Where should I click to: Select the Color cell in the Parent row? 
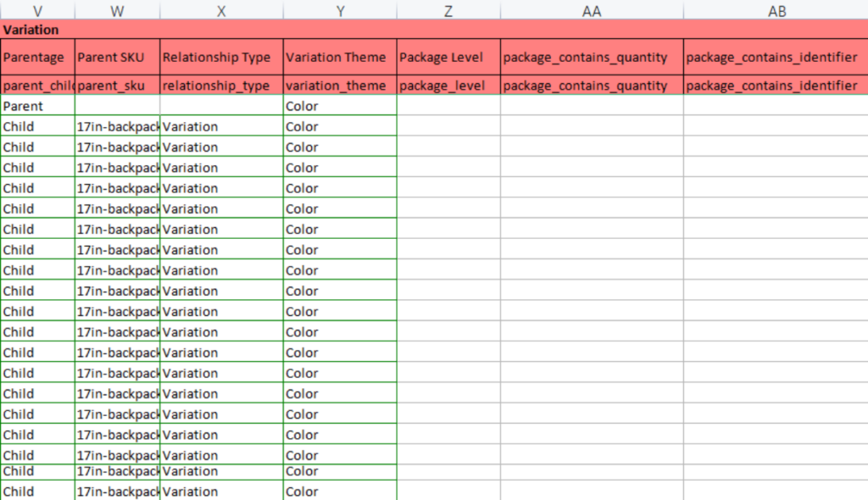pyautogui.click(x=340, y=106)
